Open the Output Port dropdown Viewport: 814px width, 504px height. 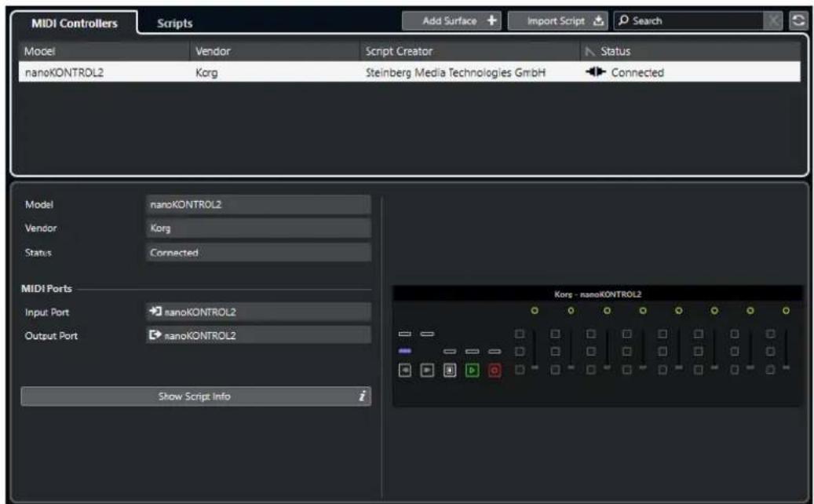point(258,335)
